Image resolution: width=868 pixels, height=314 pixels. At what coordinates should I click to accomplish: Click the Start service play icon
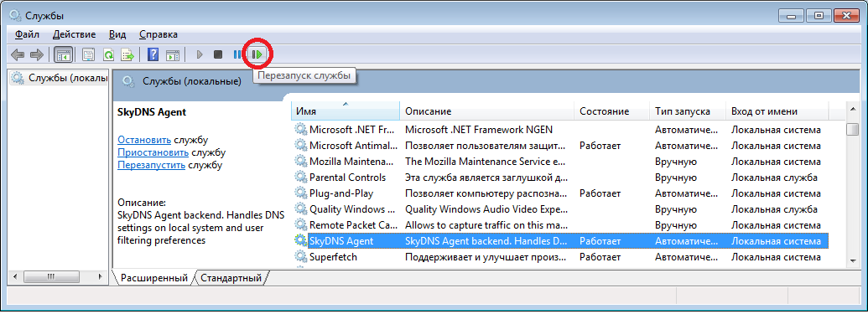(200, 54)
